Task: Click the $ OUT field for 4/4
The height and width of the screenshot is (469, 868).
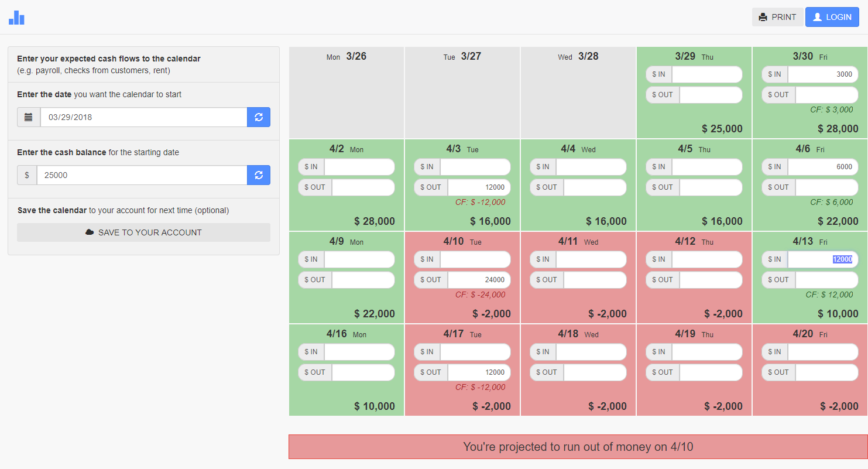Action: (595, 187)
